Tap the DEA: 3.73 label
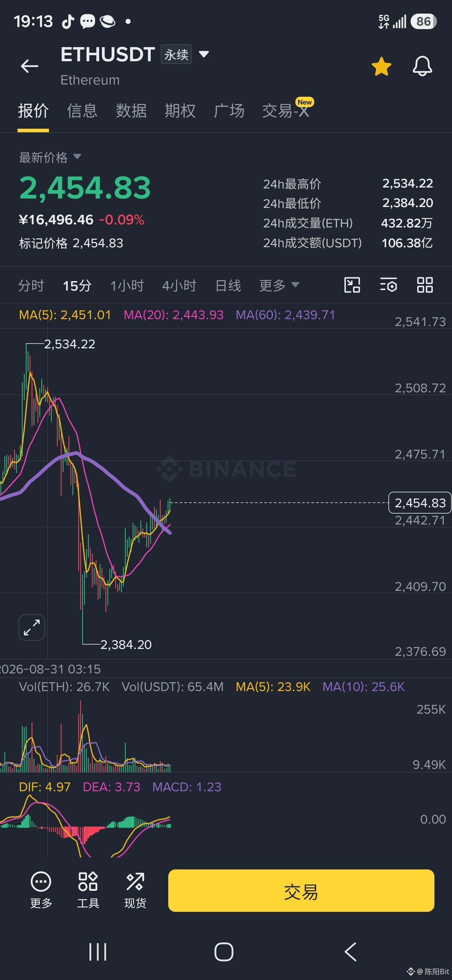Screen dimensions: 452x980 (111, 787)
